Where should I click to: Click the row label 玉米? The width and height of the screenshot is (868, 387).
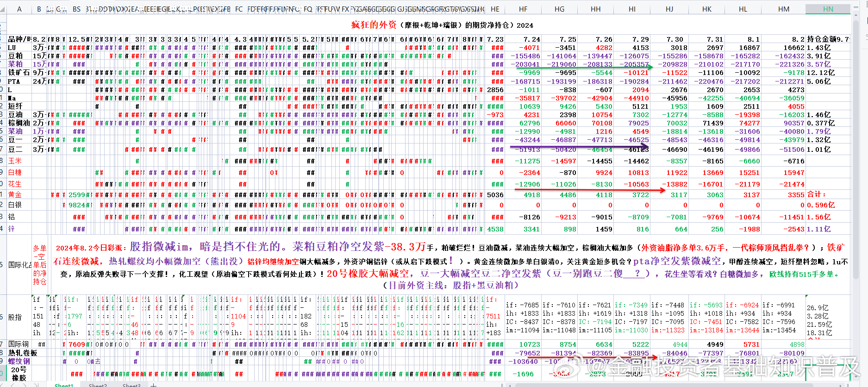(x=15, y=161)
